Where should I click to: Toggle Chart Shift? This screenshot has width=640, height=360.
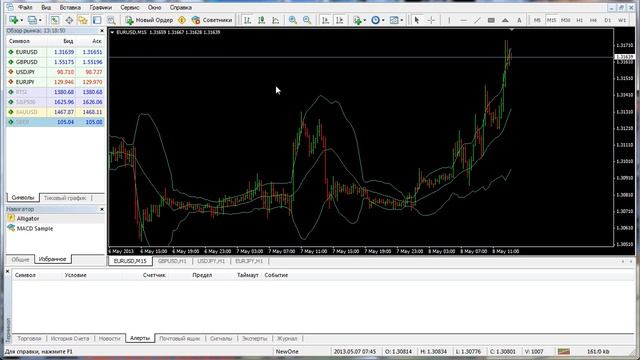click(x=339, y=20)
